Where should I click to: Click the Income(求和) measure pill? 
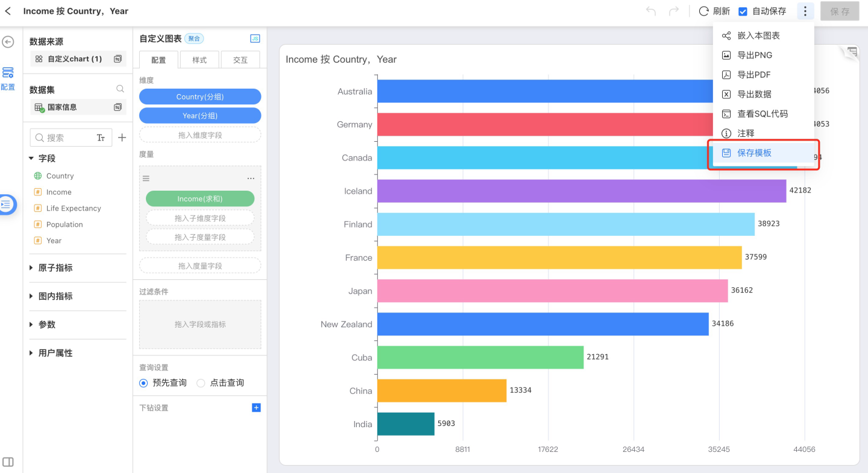(x=200, y=198)
